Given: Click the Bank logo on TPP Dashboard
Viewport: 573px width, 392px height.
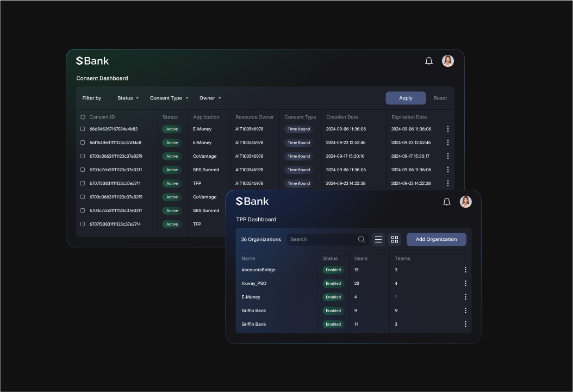Looking at the screenshot, I should click(252, 201).
